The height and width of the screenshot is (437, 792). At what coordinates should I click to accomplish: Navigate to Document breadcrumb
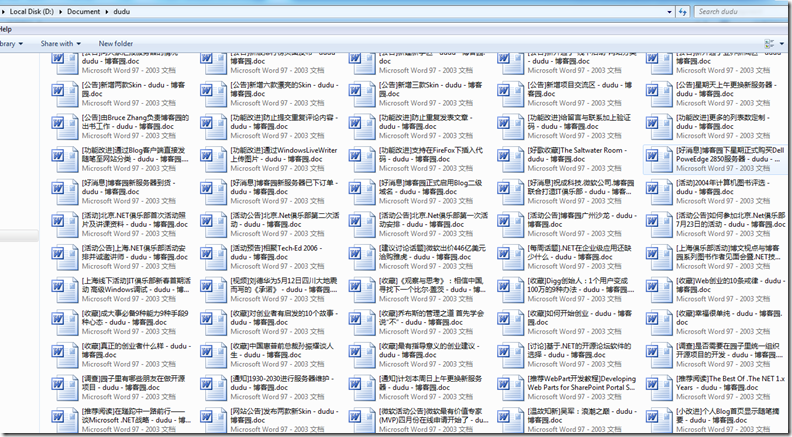pos(83,12)
